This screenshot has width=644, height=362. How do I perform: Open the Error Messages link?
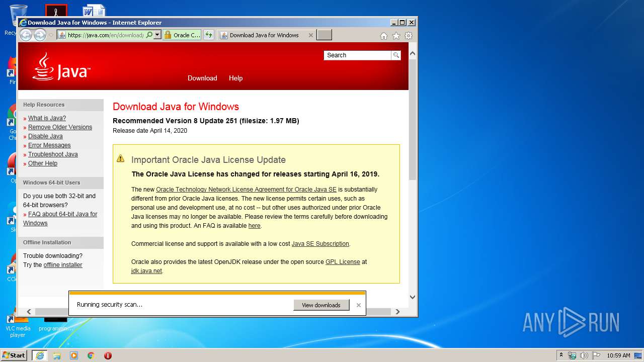(49, 145)
